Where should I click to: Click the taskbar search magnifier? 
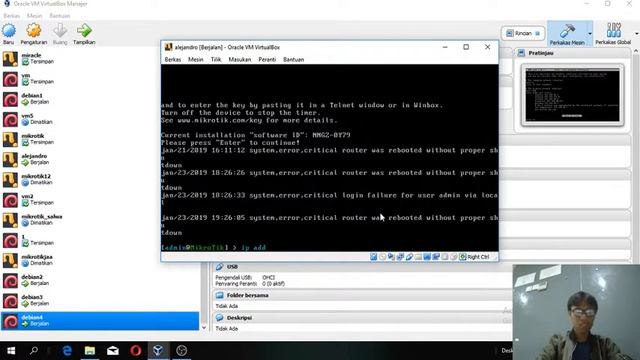[x=34, y=351]
